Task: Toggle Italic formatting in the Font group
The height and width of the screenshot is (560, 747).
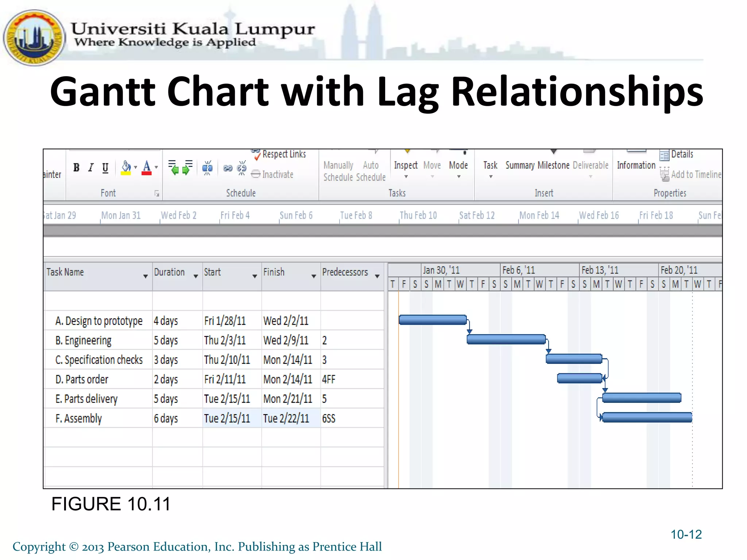Action: [x=91, y=167]
